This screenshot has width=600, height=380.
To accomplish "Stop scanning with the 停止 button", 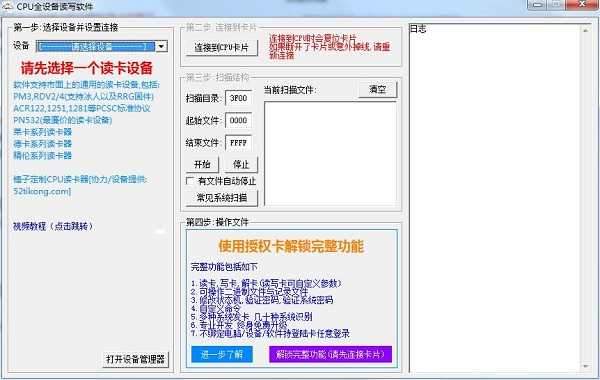I will [x=241, y=165].
